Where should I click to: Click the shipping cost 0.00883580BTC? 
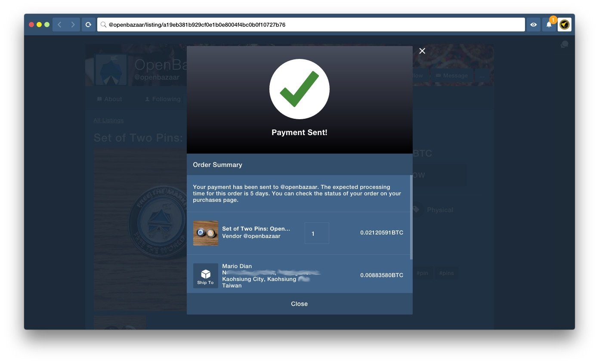(382, 275)
